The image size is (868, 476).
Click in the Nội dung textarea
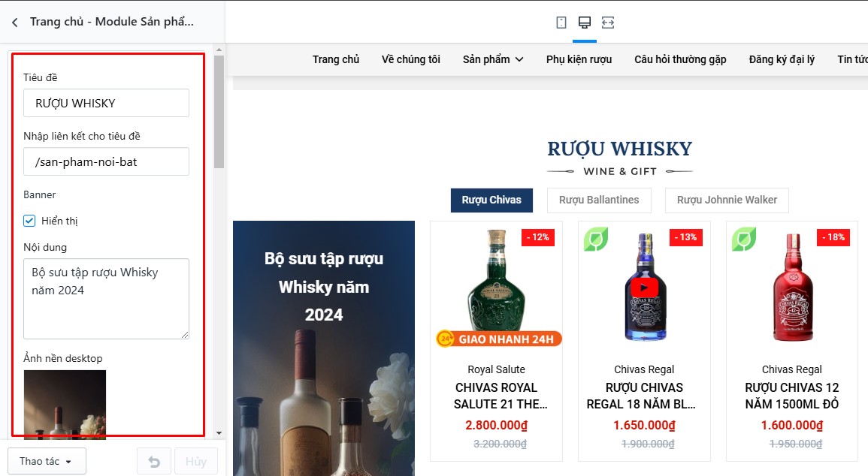(x=106, y=299)
